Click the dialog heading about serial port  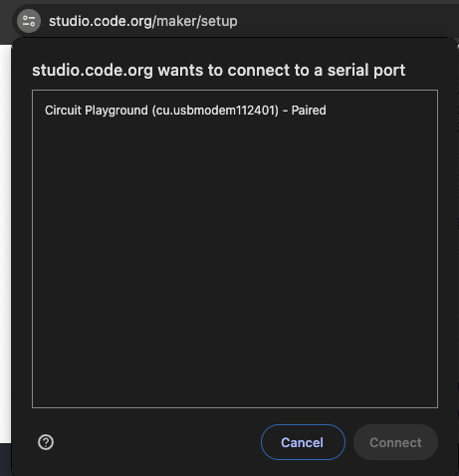[219, 71]
